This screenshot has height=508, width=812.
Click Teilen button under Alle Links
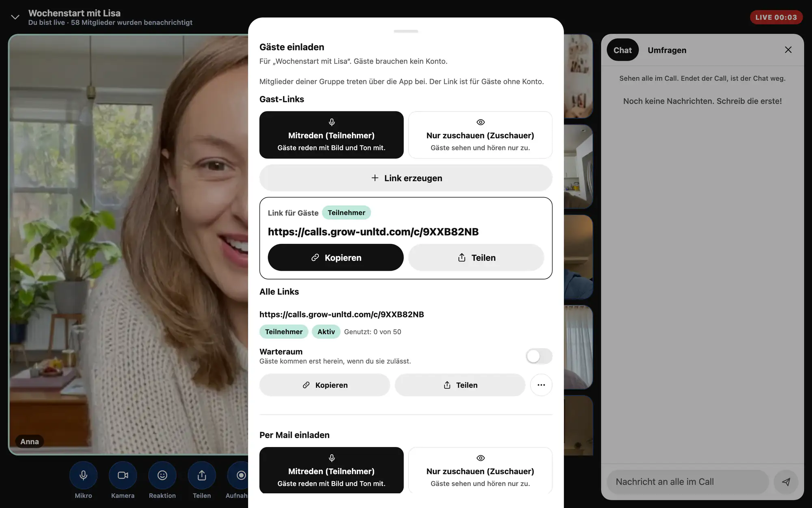point(460,385)
